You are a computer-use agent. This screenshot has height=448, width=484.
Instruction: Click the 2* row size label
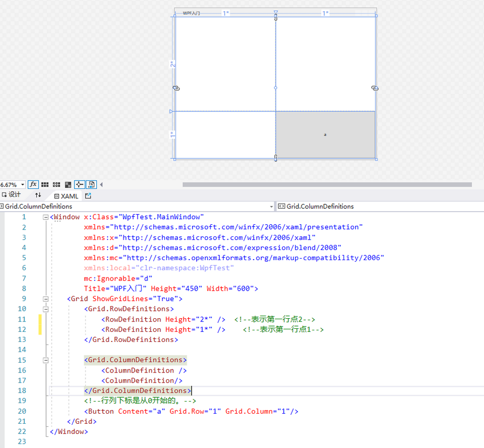pos(173,64)
